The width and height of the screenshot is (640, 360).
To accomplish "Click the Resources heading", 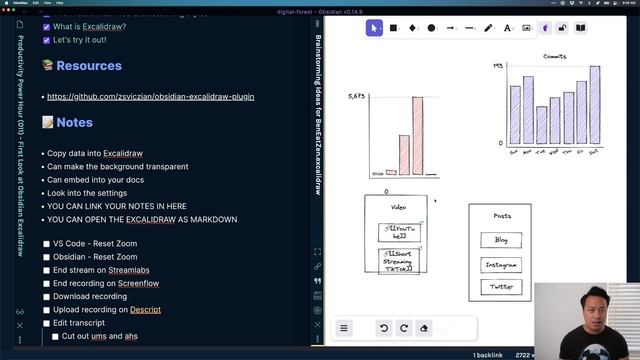I will click(89, 66).
